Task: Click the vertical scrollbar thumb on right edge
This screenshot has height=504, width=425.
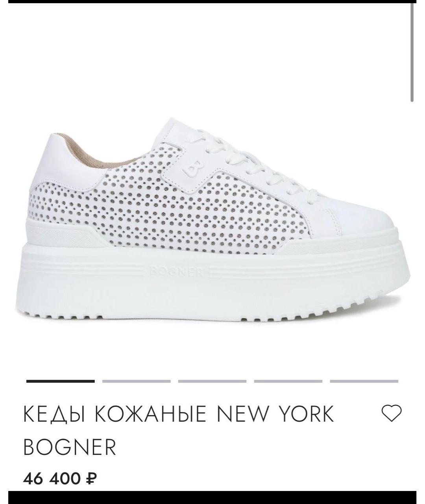Action: point(412,53)
